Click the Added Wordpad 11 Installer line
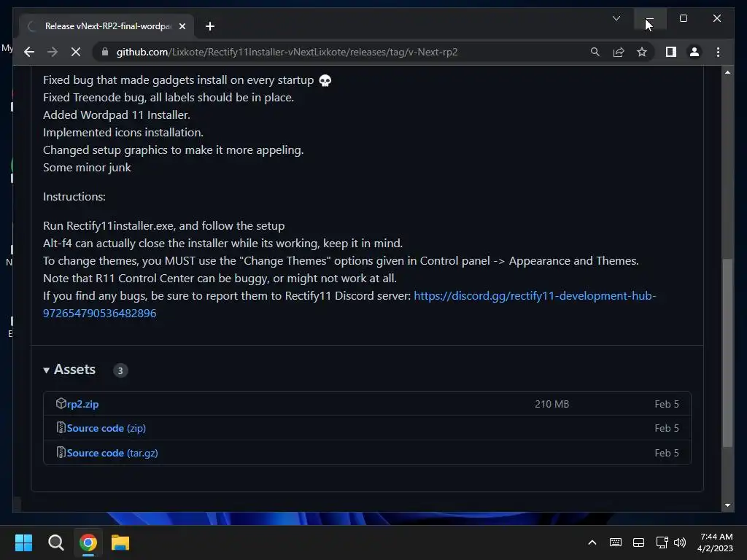 coord(117,114)
